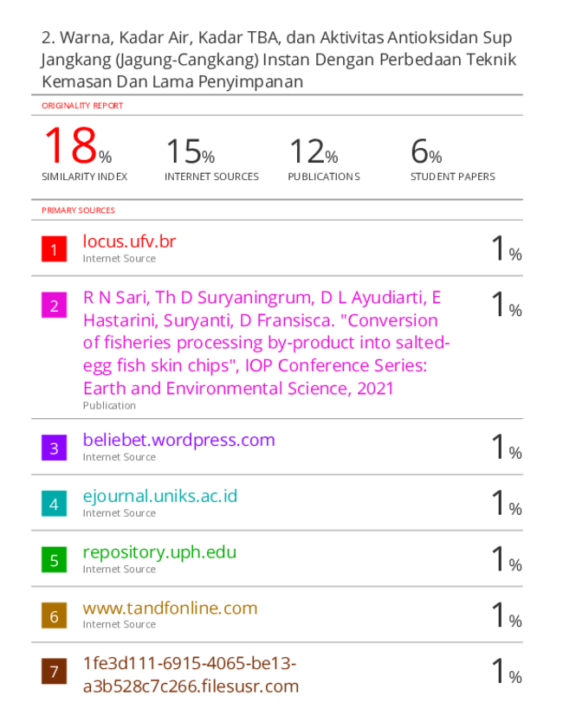The image size is (563, 728).
Task: Open the repository.uph.edu source link
Action: 159,552
